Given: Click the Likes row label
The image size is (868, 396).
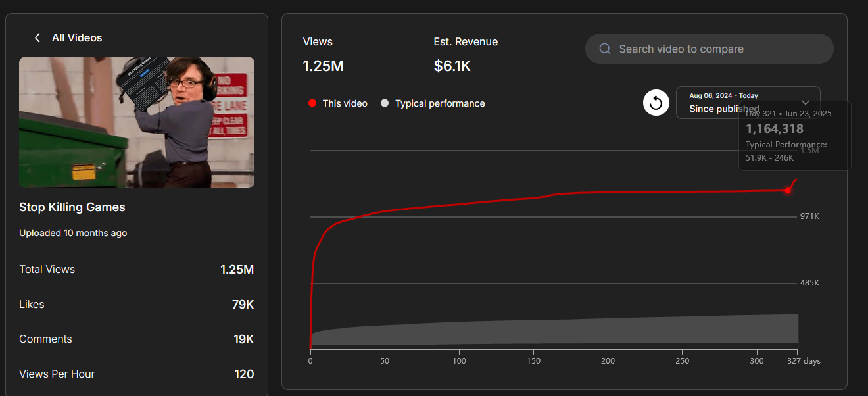Looking at the screenshot, I should point(32,305).
